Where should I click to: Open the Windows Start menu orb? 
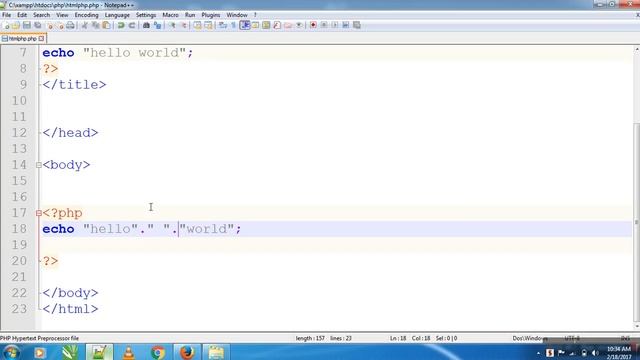tap(11, 352)
